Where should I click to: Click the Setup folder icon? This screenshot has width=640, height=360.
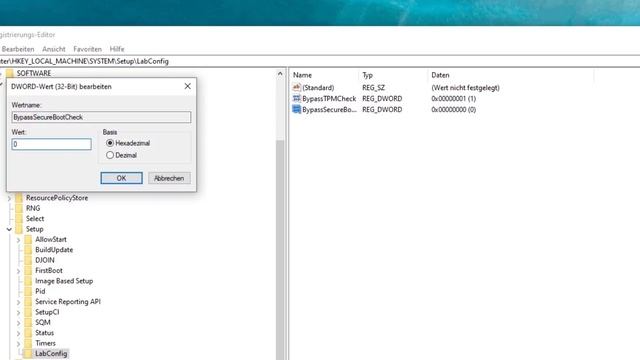19,229
